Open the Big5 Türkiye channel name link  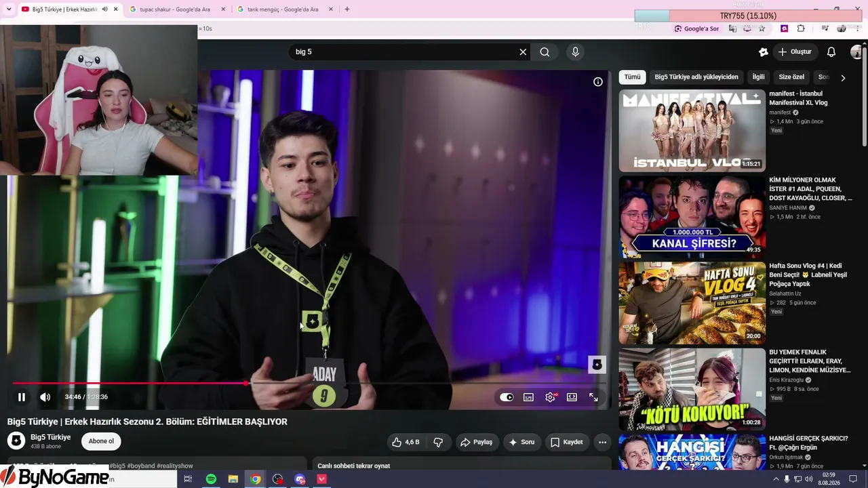click(x=50, y=437)
